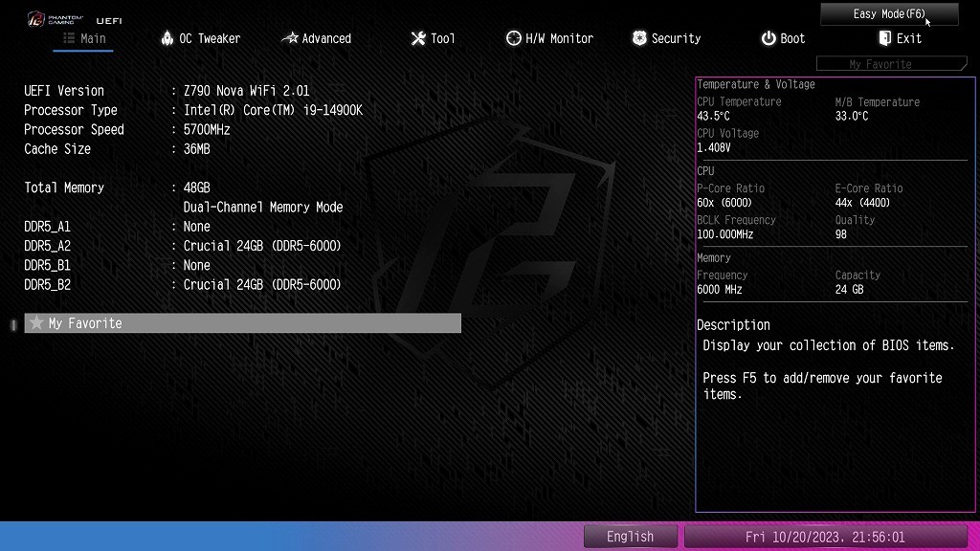
Task: Click the OC Tweaker rocket icon
Action: point(167,38)
